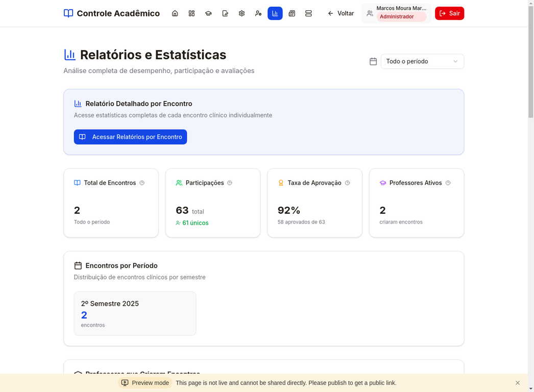Click the calendar icon beside the period selector
The height and width of the screenshot is (392, 534).
[373, 61]
